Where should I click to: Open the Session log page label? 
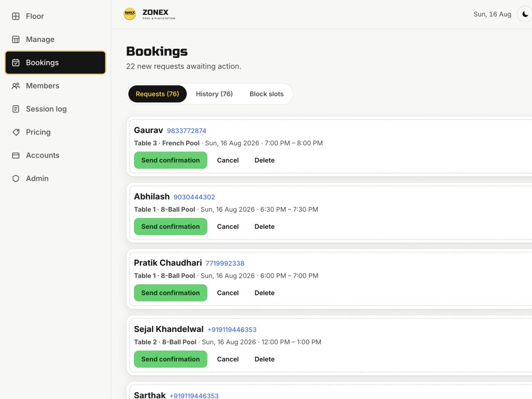click(46, 109)
